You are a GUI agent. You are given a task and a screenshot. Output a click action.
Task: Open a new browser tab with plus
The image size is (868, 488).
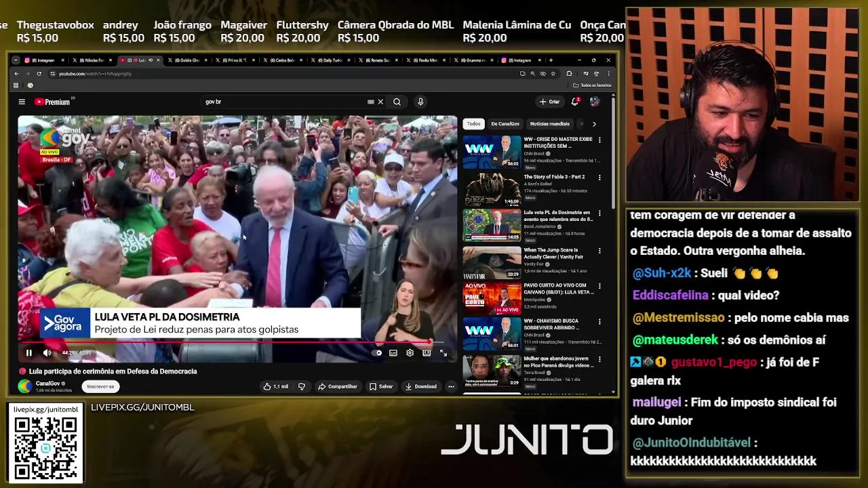coord(551,60)
